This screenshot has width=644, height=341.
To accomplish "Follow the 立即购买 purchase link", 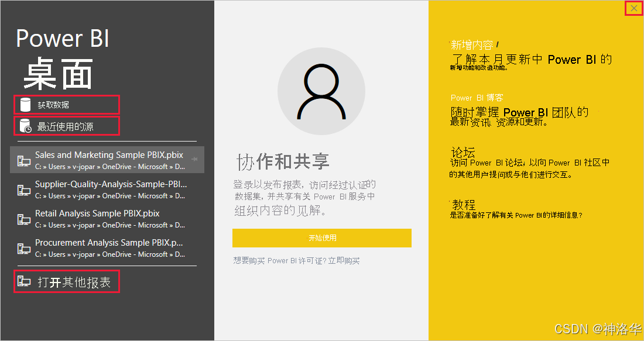I will [x=344, y=260].
